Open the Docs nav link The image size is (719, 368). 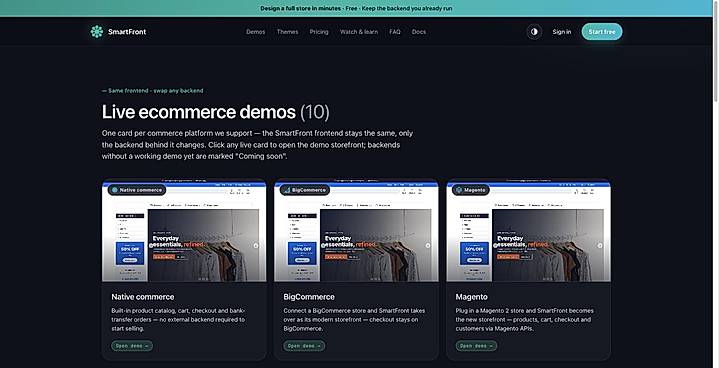(419, 32)
